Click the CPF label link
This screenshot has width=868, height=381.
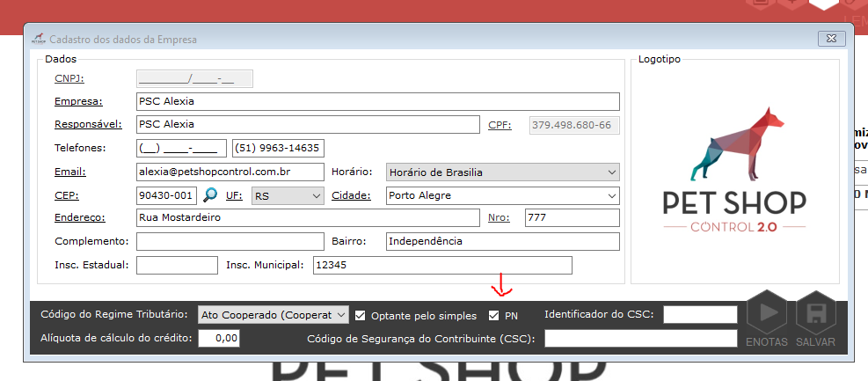click(500, 125)
